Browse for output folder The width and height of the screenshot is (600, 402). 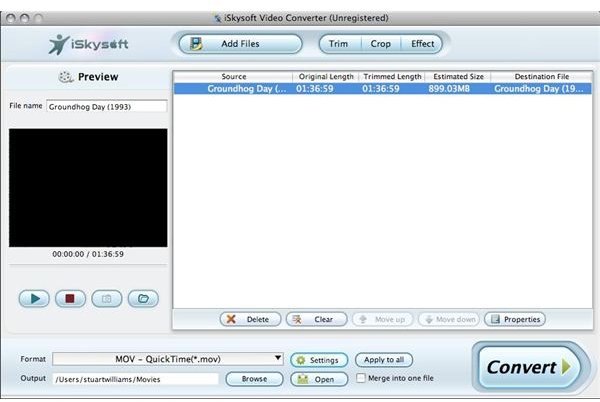coord(254,379)
